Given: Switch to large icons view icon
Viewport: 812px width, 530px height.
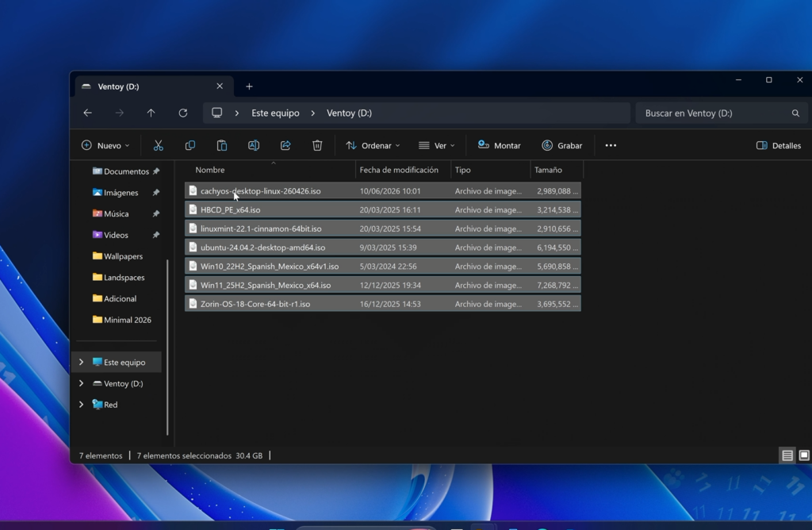Looking at the screenshot, I should pos(804,455).
